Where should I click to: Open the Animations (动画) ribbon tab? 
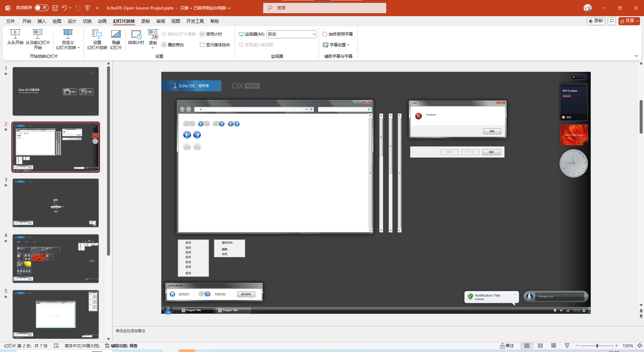(102, 21)
